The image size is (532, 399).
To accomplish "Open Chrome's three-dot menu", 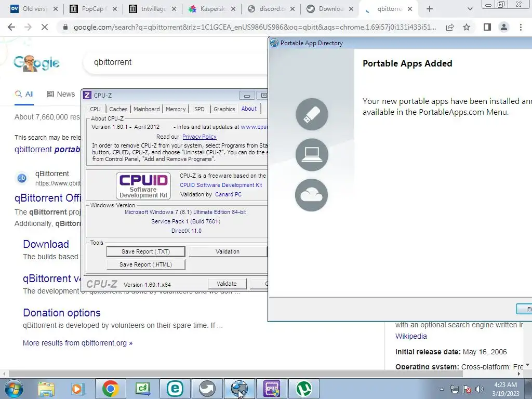I will tap(521, 27).
